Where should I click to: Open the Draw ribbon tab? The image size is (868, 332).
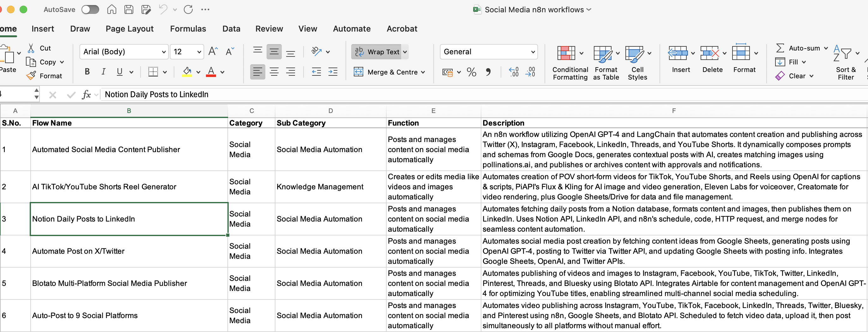[80, 29]
